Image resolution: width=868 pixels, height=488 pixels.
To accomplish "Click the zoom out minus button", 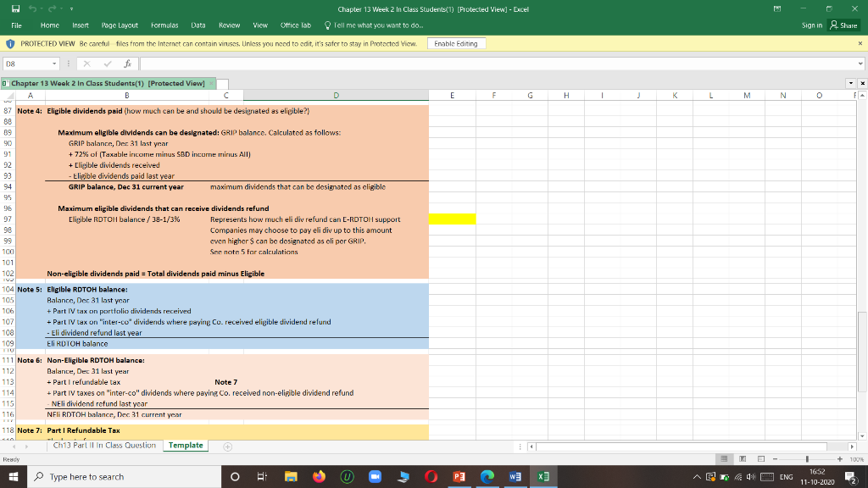I will (x=775, y=459).
